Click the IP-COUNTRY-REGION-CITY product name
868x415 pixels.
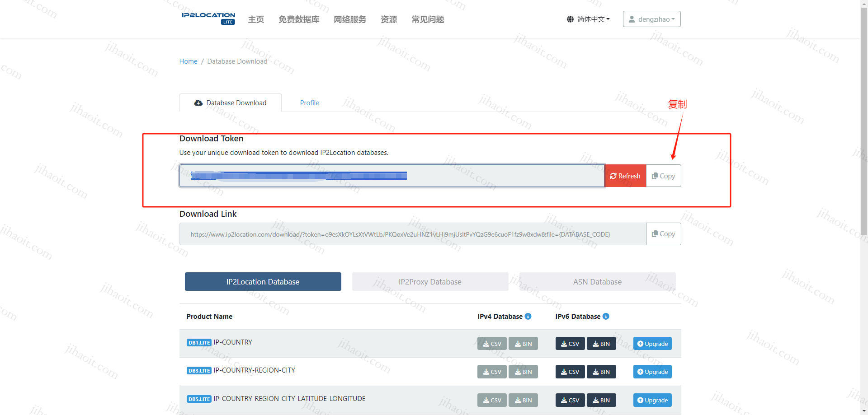click(254, 370)
